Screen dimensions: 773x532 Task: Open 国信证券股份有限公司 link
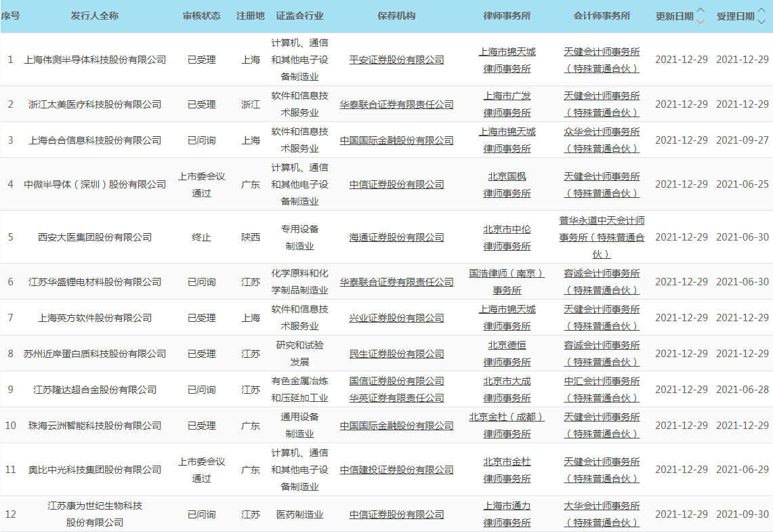[396, 381]
